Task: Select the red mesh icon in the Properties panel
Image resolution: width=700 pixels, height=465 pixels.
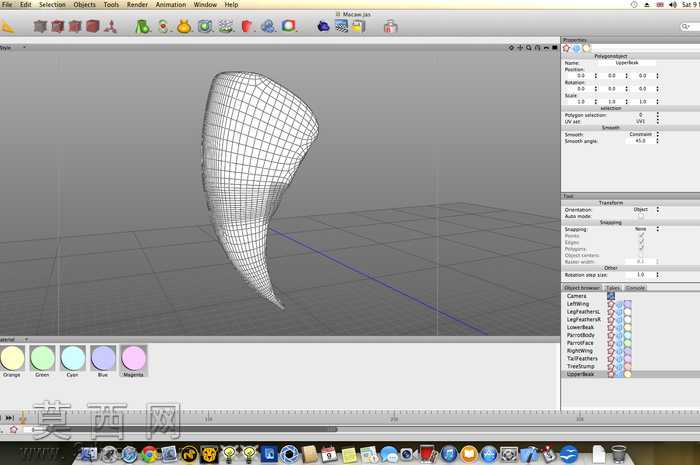Action: (567, 48)
